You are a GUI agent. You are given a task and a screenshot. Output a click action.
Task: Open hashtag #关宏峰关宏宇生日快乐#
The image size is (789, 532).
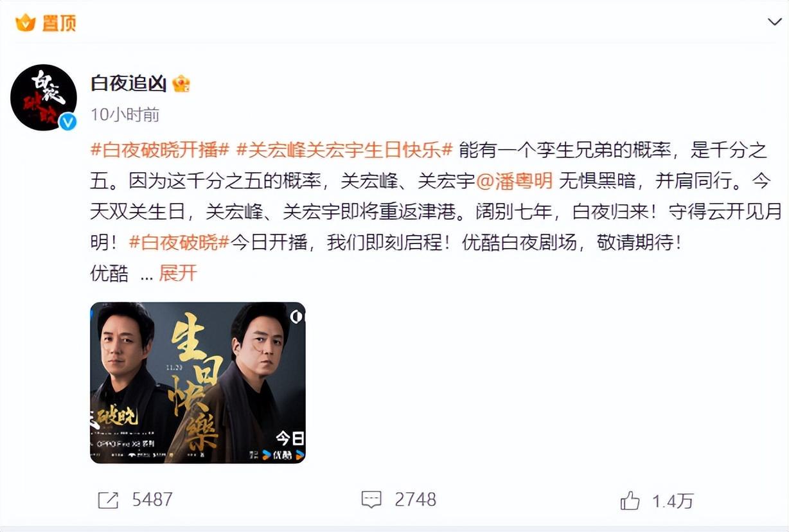click(345, 150)
